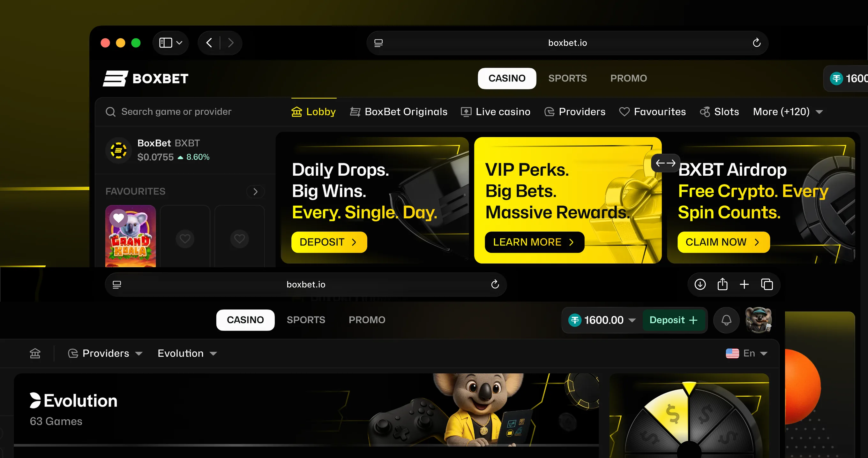Screen dimensions: 868x458
Task: Open the koala user avatar
Action: (x=758, y=320)
